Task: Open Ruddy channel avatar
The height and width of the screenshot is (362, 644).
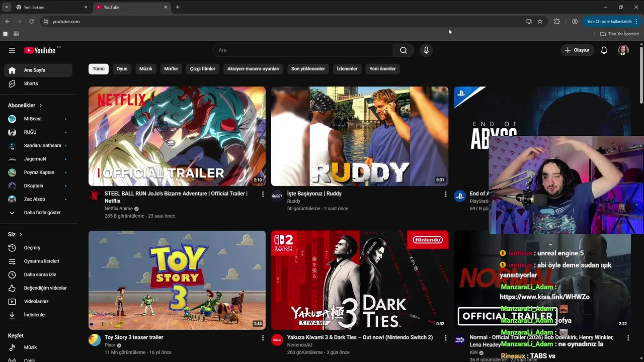Action: tap(277, 196)
